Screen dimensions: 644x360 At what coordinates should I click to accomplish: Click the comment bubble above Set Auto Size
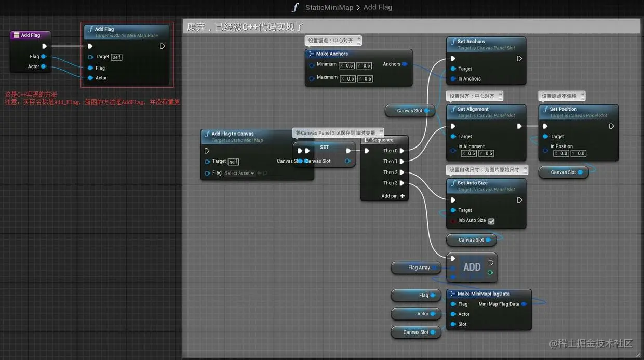(x=487, y=170)
